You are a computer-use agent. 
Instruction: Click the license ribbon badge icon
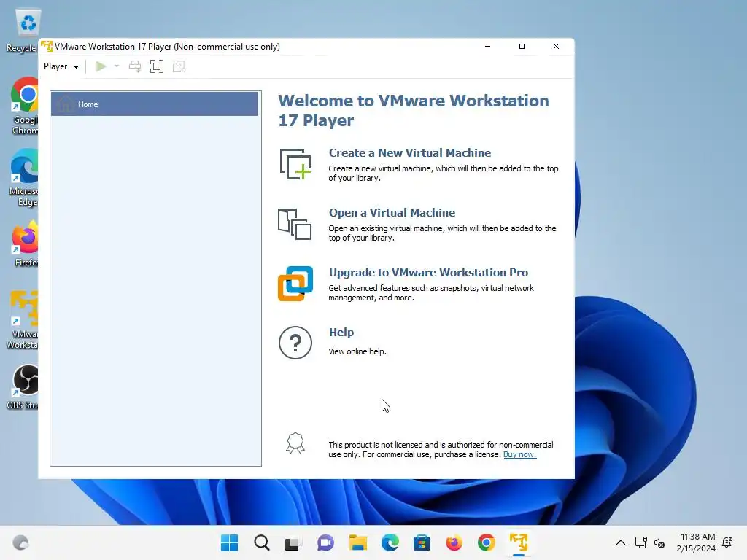pos(295,443)
